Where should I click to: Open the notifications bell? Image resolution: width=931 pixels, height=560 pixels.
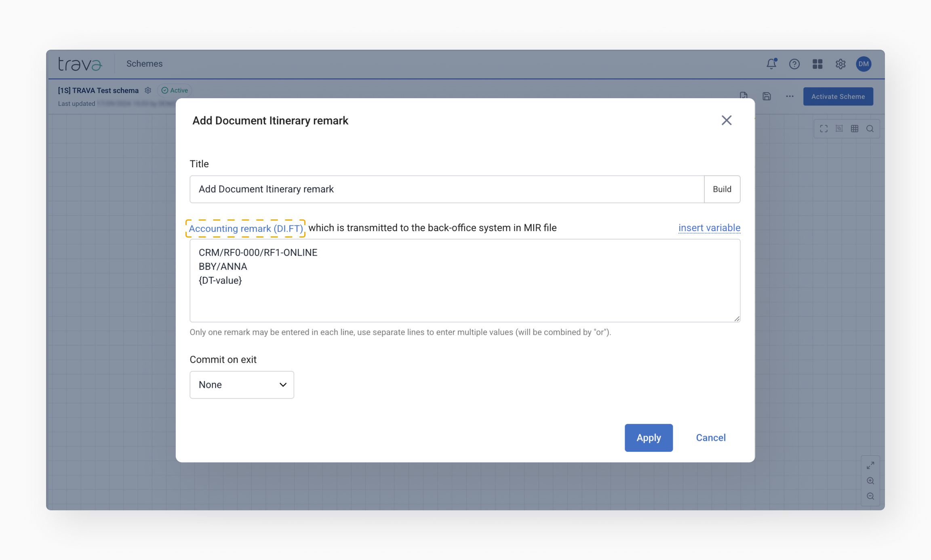(x=771, y=64)
